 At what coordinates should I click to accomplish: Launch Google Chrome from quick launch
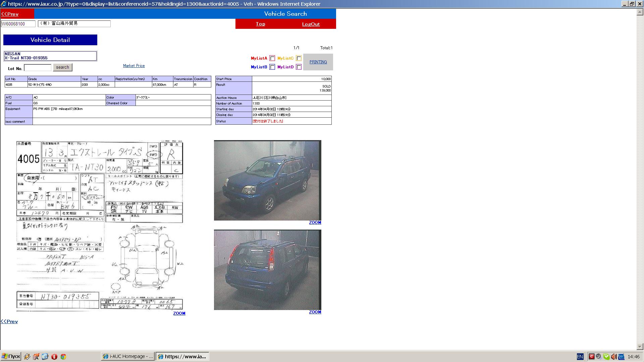(63, 357)
